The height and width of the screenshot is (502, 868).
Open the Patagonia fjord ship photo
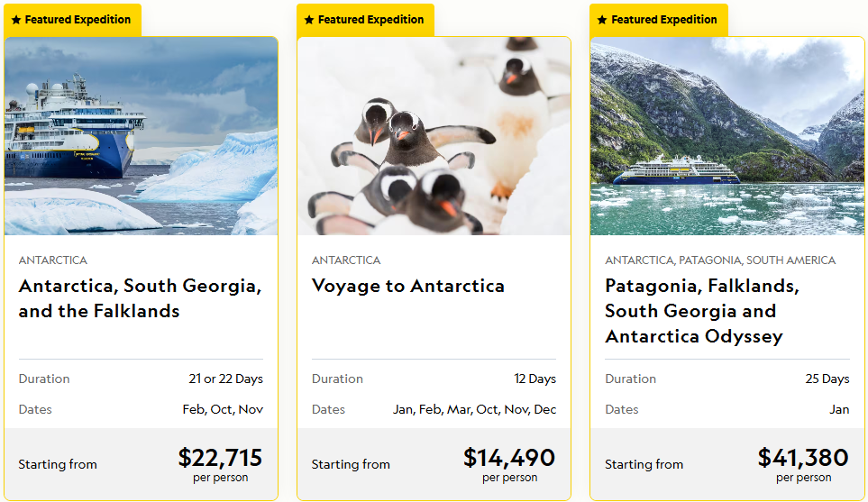pos(727,135)
